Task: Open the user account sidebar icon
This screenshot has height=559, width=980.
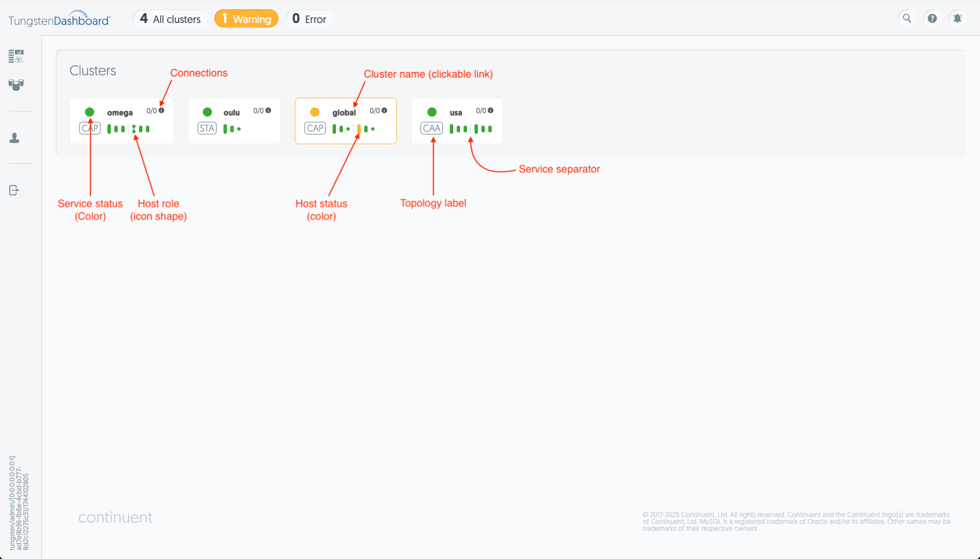Action: tap(14, 138)
